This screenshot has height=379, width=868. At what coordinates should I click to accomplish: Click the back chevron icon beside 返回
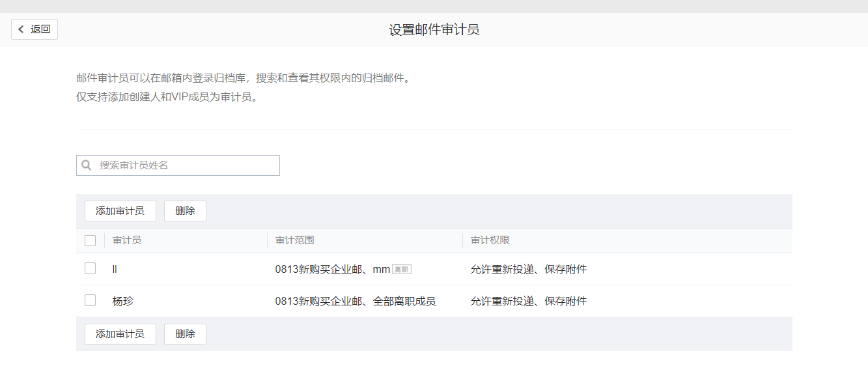click(x=20, y=29)
